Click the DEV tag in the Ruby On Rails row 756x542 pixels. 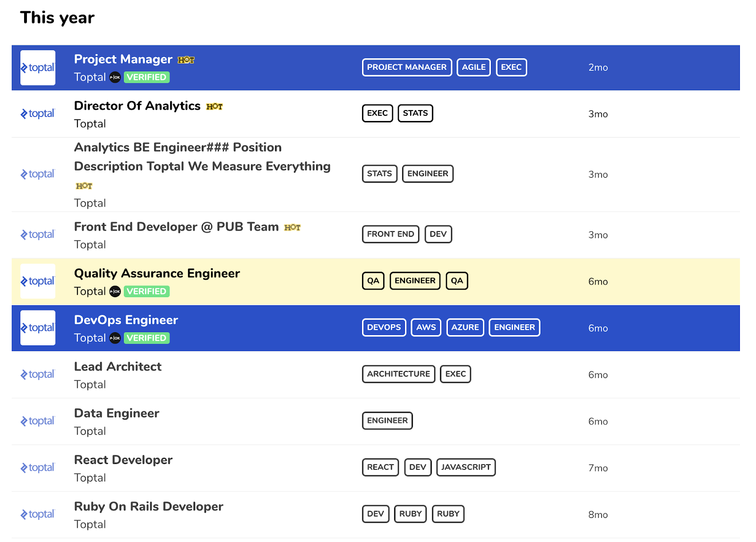[376, 514]
